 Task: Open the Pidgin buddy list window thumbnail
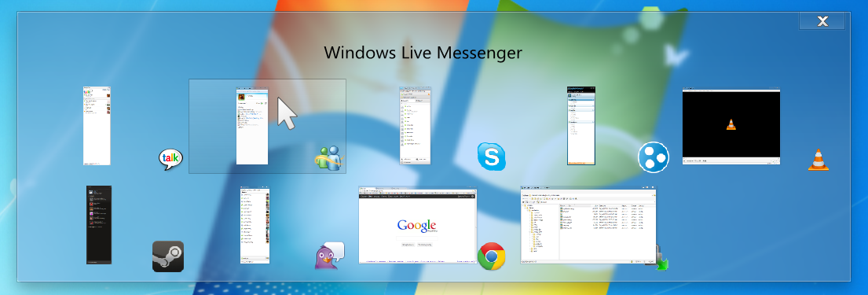[x=255, y=225]
